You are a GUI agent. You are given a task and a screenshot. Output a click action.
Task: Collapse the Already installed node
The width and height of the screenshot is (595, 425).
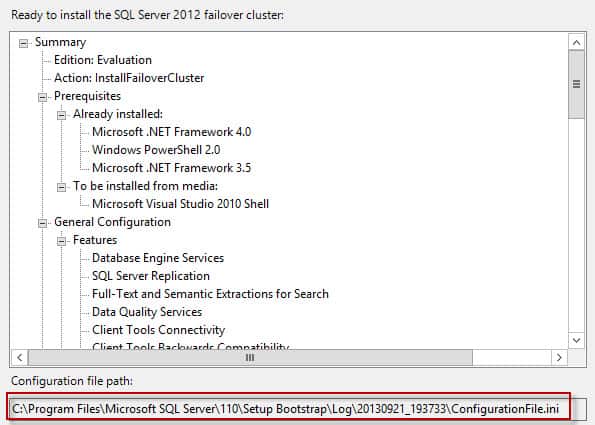point(61,115)
